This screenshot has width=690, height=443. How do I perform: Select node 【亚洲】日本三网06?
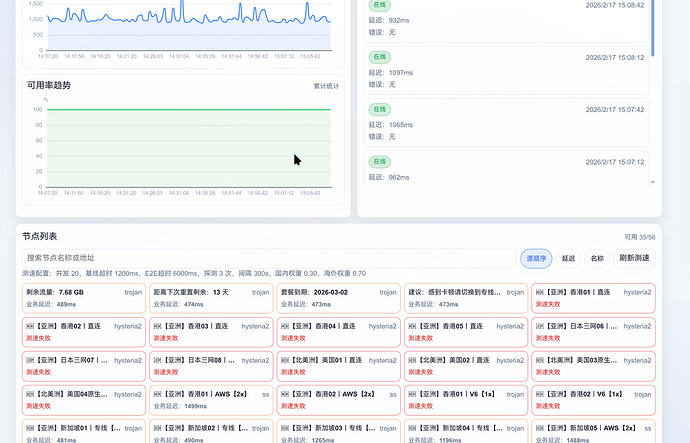[x=593, y=332]
